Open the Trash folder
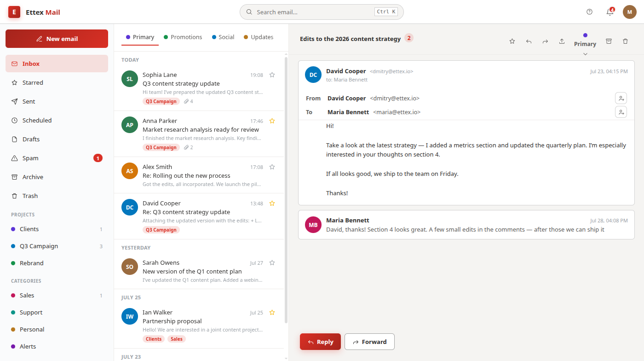Image resolution: width=644 pixels, height=361 pixels. [x=57, y=196]
